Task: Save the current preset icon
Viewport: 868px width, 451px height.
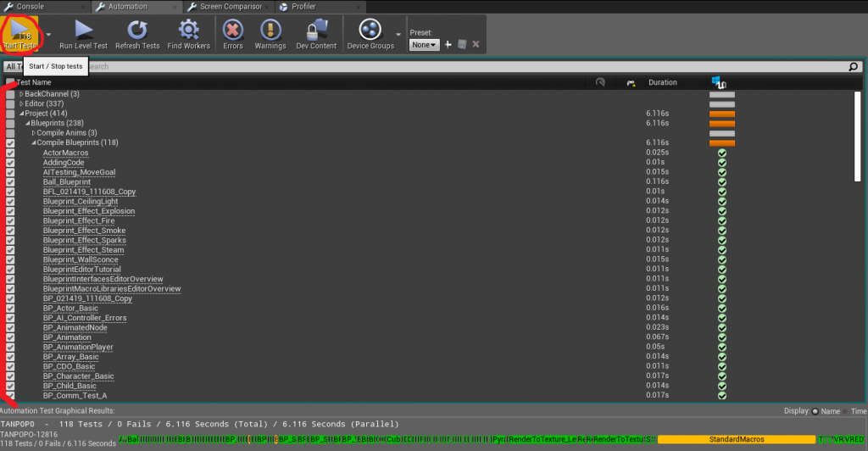Action: click(x=462, y=45)
